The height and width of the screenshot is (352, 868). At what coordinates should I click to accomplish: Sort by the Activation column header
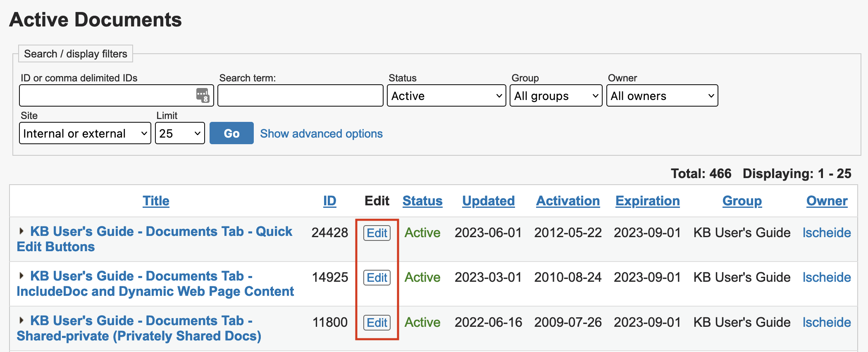pyautogui.click(x=568, y=201)
